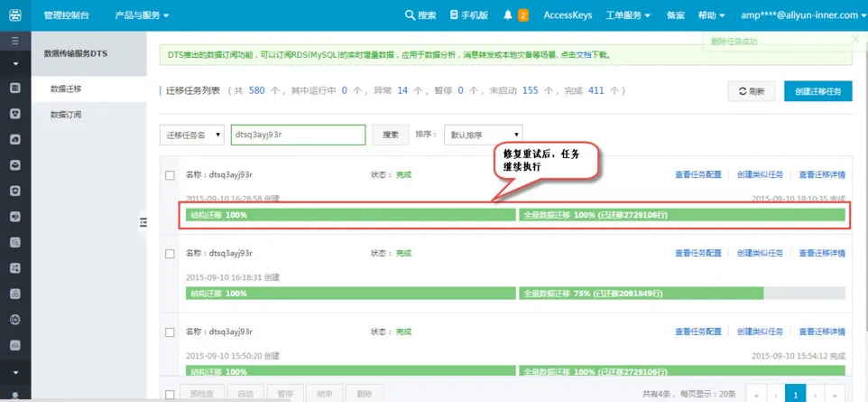Click the 155 not-started tasks count
This screenshot has height=402, width=868.
click(531, 90)
